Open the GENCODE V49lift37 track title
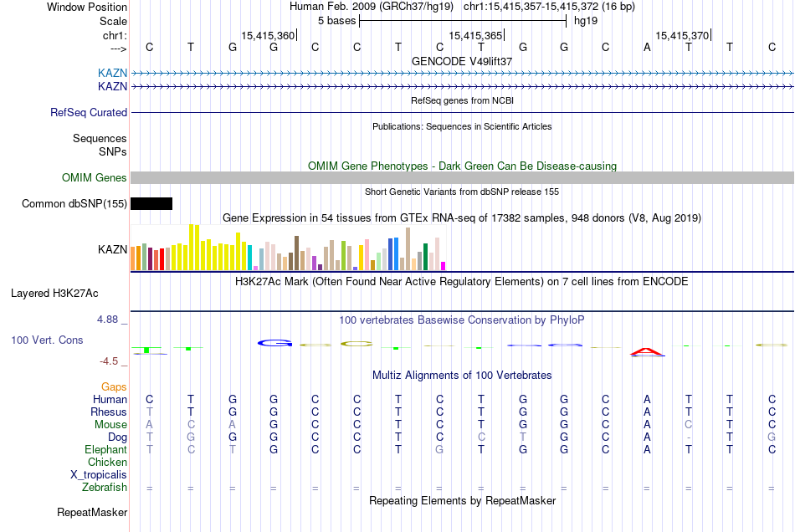Image resolution: width=795 pixels, height=532 pixels. pos(462,61)
